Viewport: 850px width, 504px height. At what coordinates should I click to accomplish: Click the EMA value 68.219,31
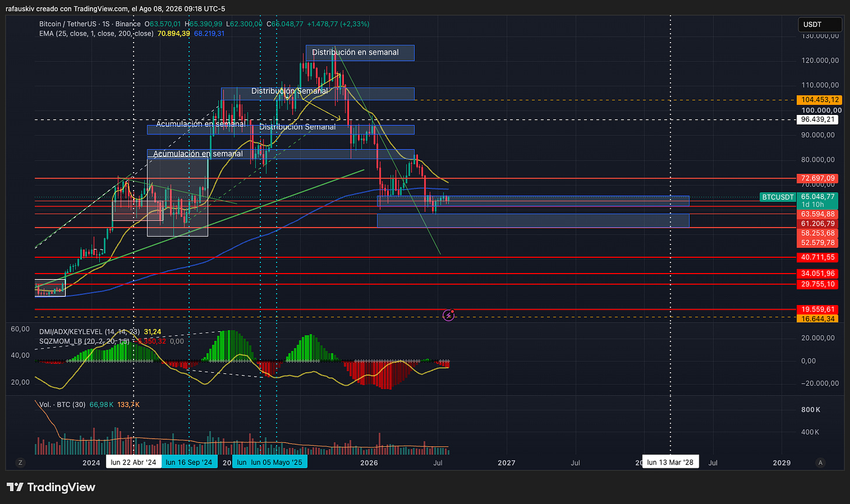click(x=209, y=33)
